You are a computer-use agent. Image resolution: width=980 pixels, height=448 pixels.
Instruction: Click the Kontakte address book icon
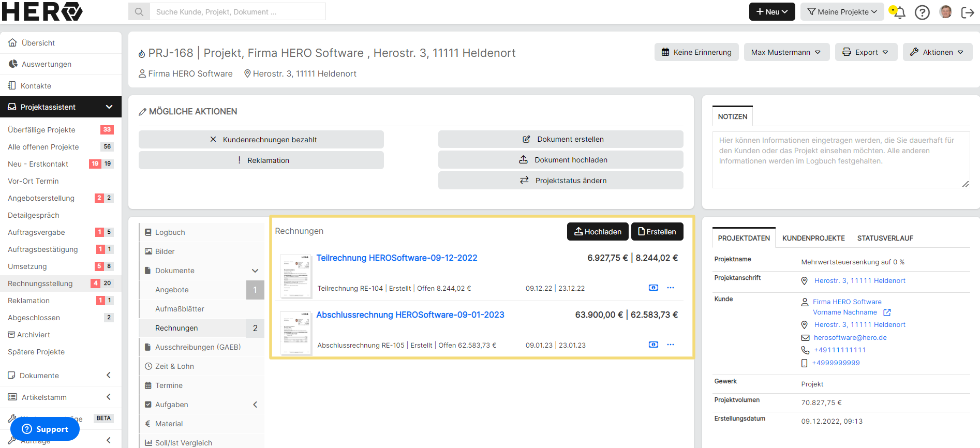click(x=12, y=85)
